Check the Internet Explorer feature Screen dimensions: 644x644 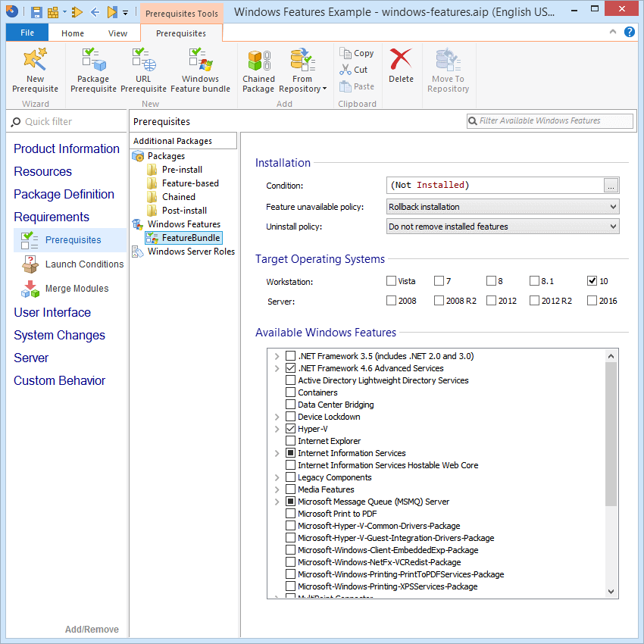pos(289,440)
